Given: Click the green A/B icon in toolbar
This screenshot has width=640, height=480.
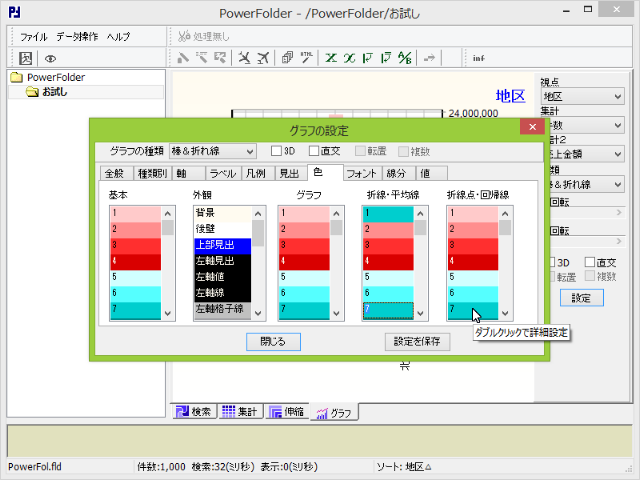Looking at the screenshot, I should pos(405,58).
